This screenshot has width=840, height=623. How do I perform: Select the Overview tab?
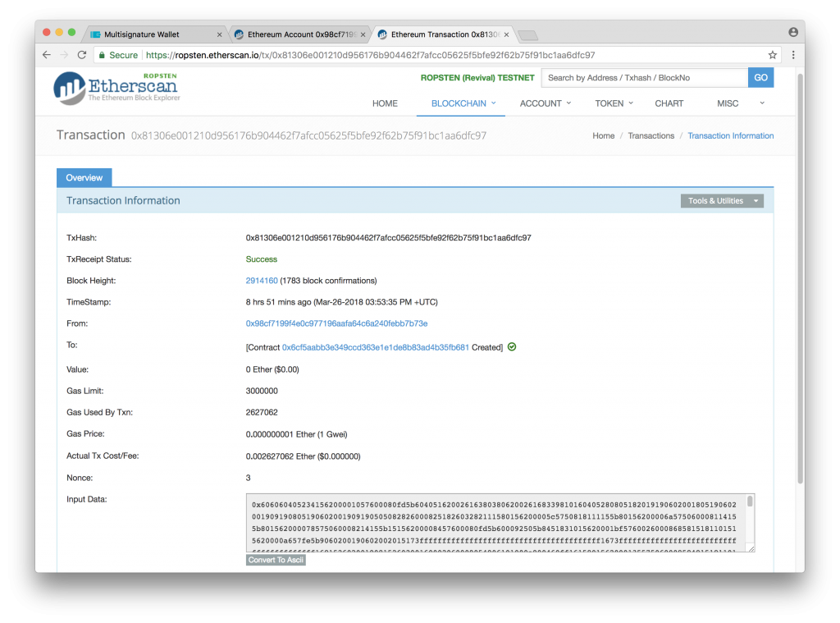point(84,177)
